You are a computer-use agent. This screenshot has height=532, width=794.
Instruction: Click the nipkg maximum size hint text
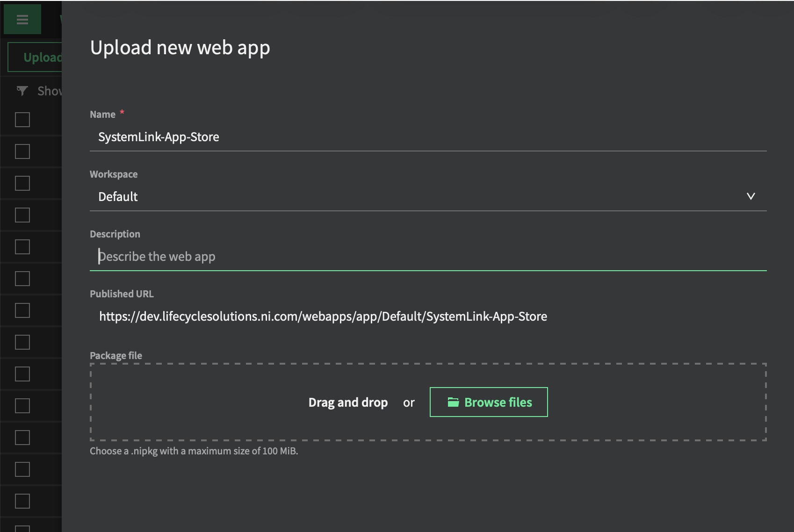point(194,451)
